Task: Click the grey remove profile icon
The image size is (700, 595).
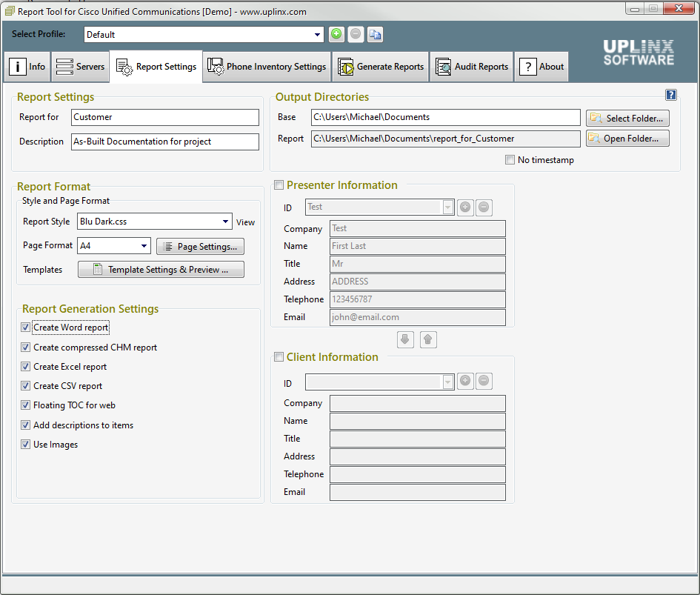Action: (356, 34)
